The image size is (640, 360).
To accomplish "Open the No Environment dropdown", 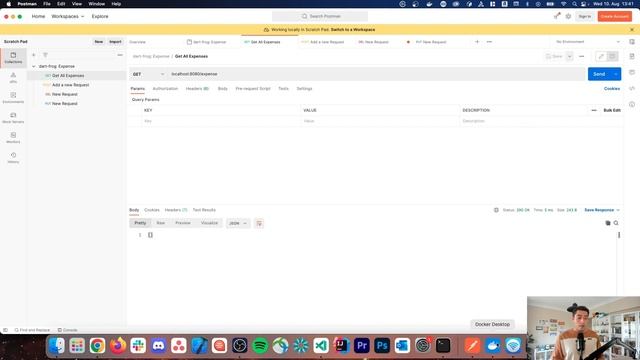I will point(587,42).
